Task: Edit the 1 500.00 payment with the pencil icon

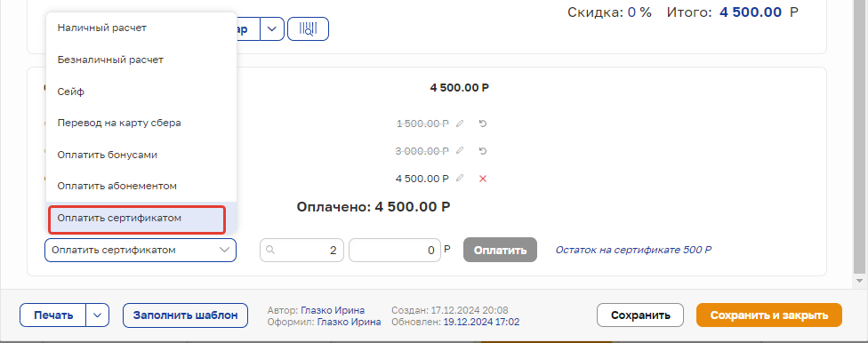Action: [x=459, y=124]
